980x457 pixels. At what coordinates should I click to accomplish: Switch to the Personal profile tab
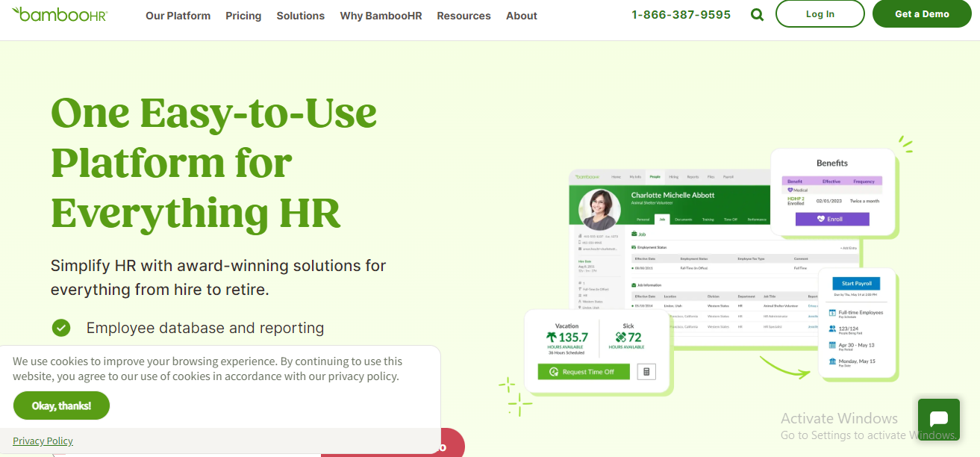coord(643,220)
